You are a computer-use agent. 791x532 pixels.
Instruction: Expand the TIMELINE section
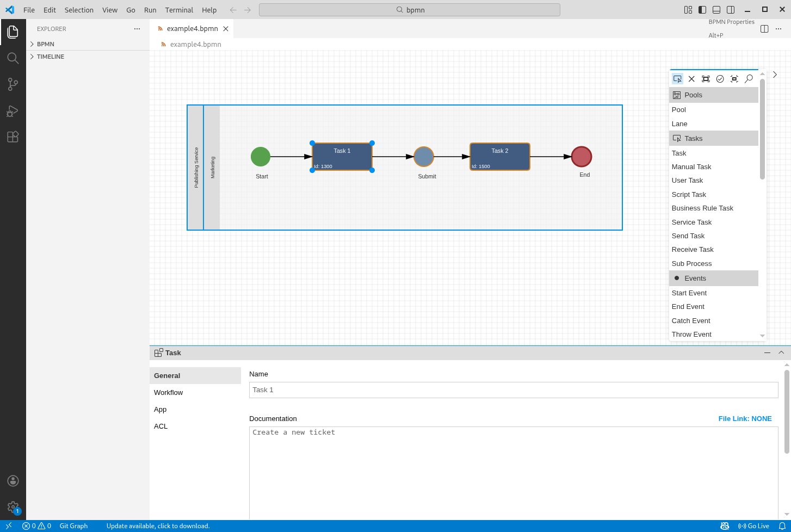pyautogui.click(x=50, y=57)
